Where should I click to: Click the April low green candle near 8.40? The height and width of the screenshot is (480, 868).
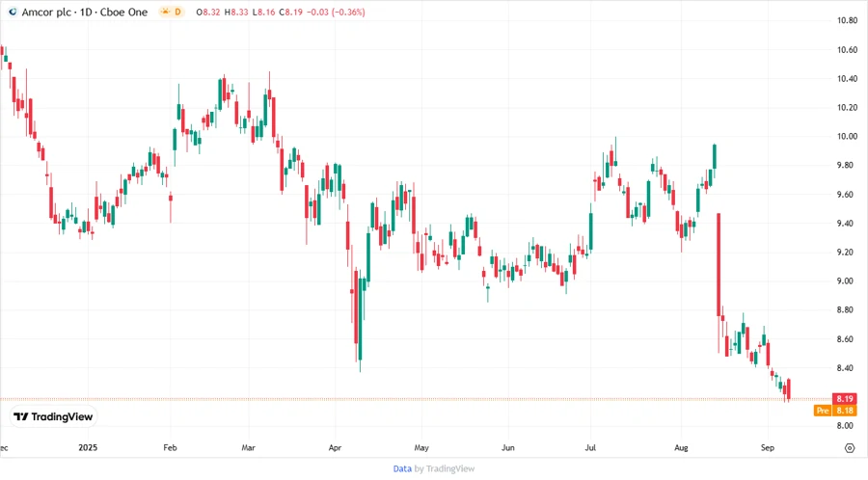pos(360,321)
